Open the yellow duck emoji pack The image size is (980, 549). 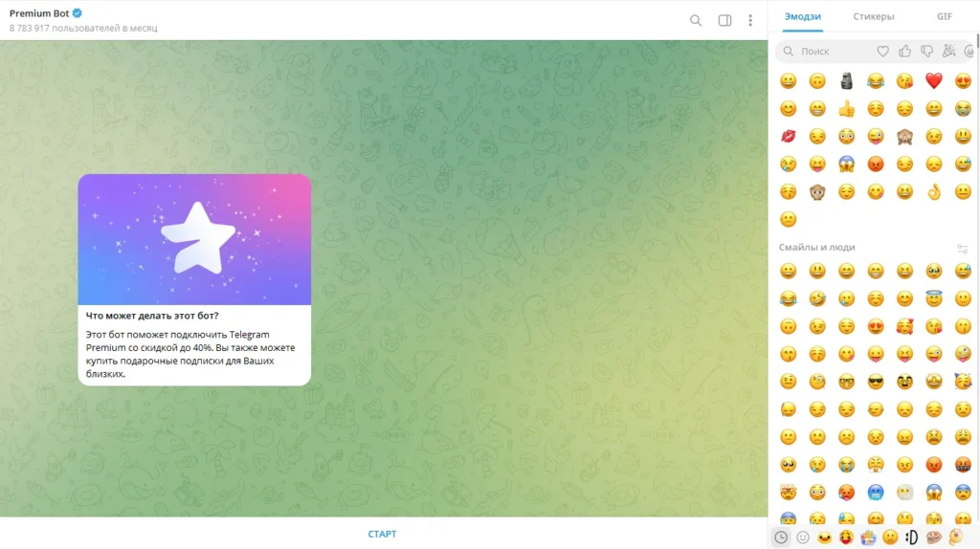coord(824,538)
